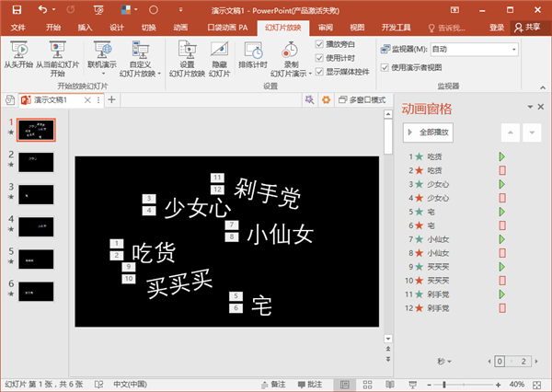
Task: Move animation earlier with up arrow
Action: [511, 133]
